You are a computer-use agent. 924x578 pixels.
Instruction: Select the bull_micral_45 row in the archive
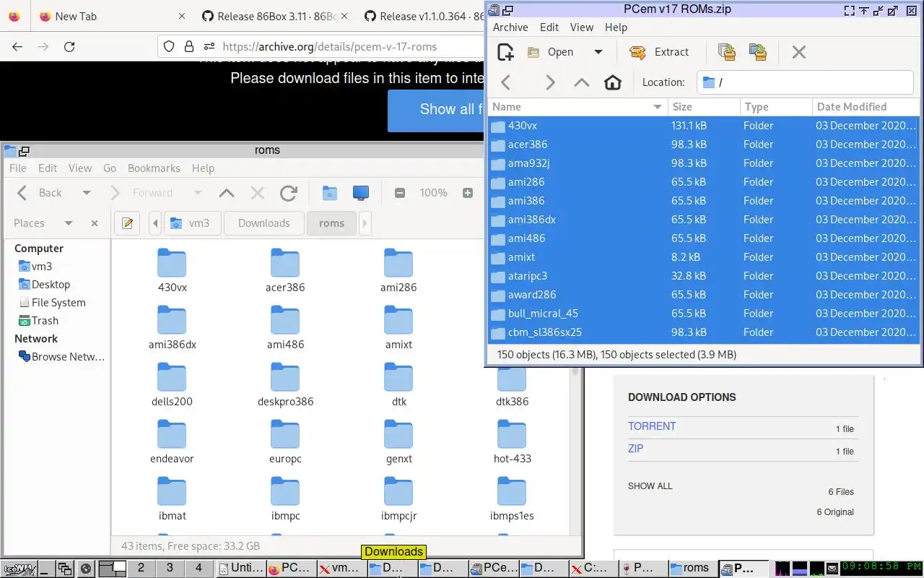pyautogui.click(x=703, y=314)
